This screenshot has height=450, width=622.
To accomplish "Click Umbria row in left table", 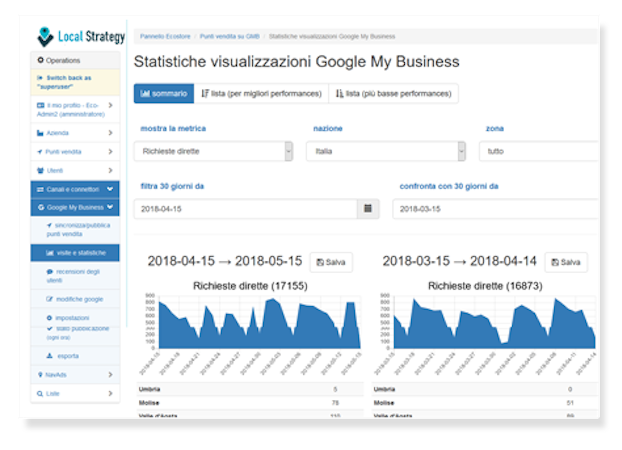I will [250, 389].
